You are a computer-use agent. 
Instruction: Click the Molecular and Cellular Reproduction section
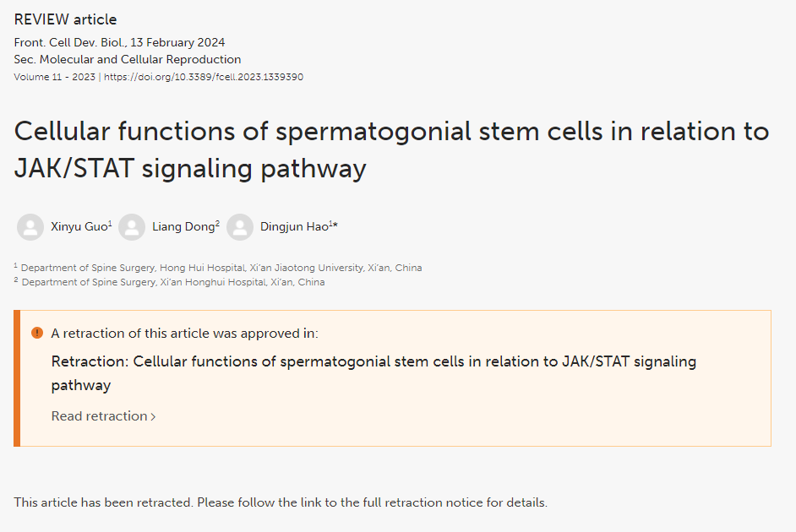[140, 59]
